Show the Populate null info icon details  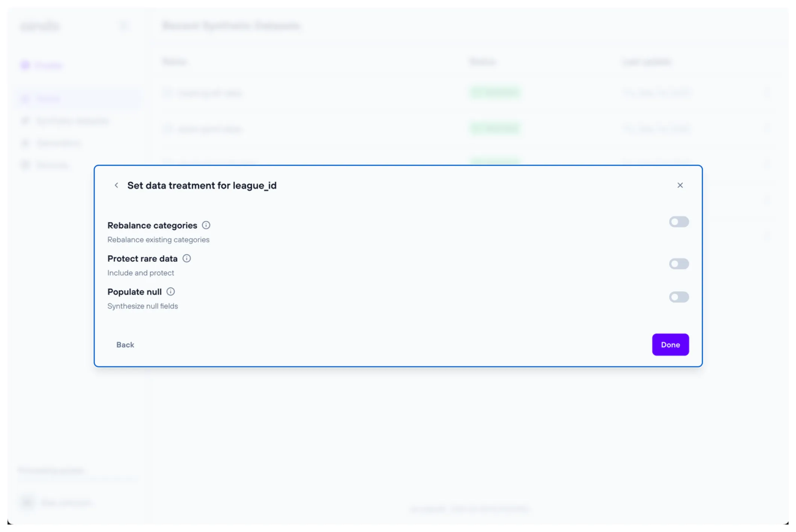tap(171, 292)
